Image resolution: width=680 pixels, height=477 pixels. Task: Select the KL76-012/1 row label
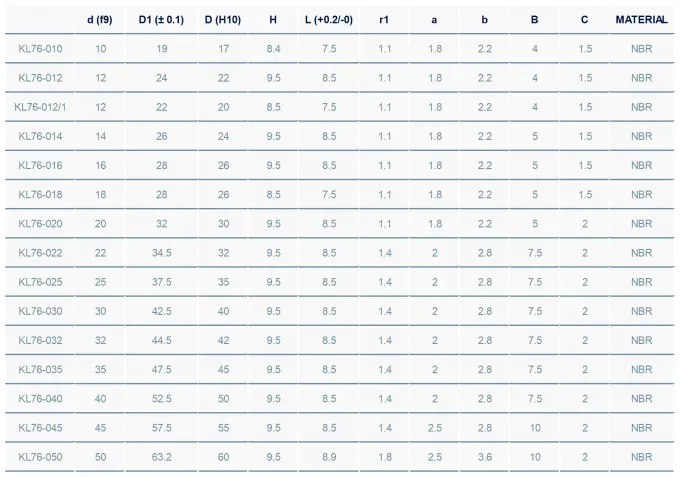(40, 107)
